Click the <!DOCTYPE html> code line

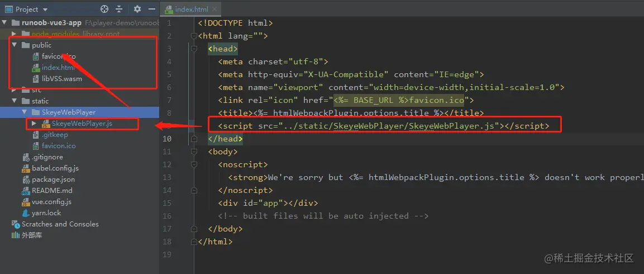tap(235, 23)
